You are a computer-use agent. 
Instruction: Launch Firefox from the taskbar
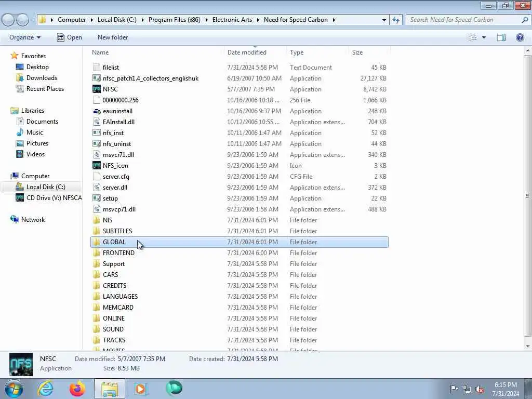[77, 389]
